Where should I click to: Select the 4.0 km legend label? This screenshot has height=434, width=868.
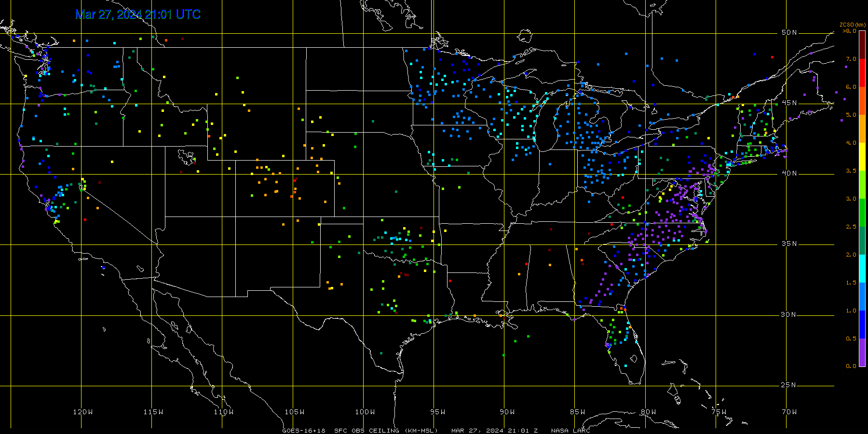coord(851,143)
